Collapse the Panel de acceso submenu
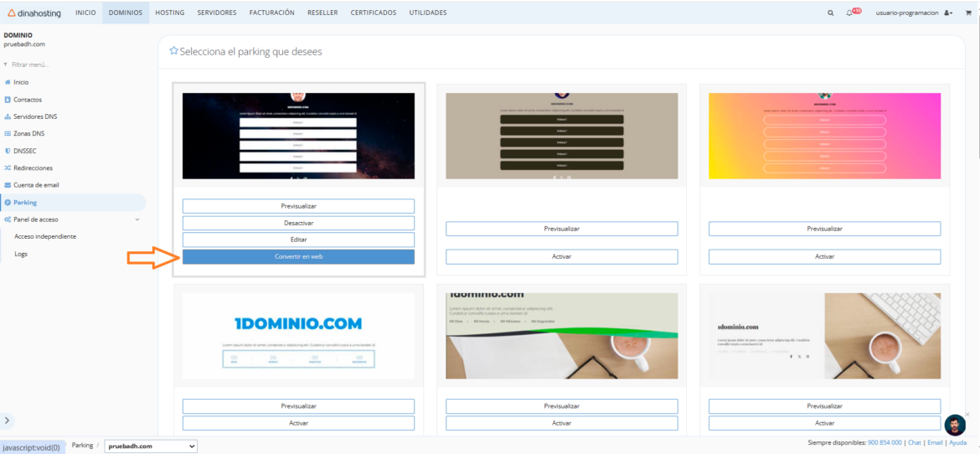The height and width of the screenshot is (454, 980). (x=137, y=219)
